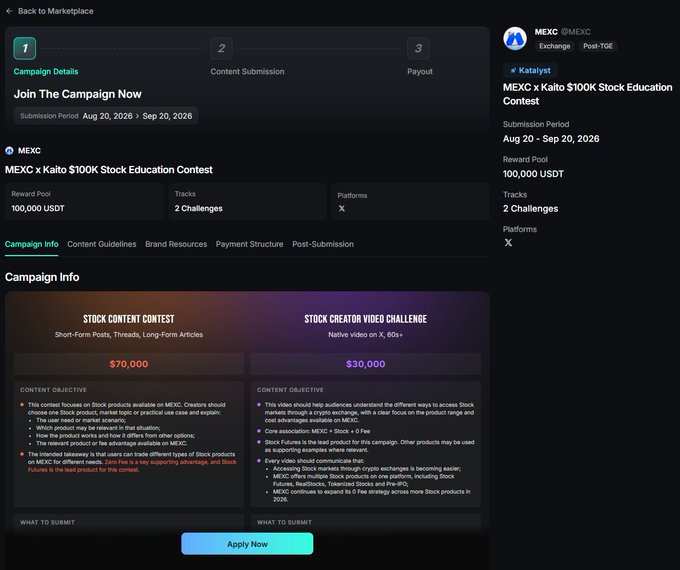Switch to the Content Guidelines tab
The width and height of the screenshot is (680, 570).
click(102, 244)
